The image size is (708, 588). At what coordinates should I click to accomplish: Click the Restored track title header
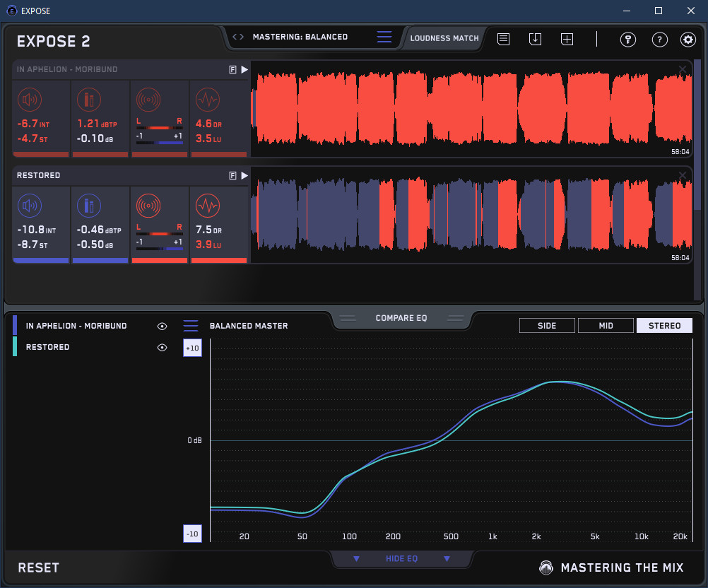(38, 175)
